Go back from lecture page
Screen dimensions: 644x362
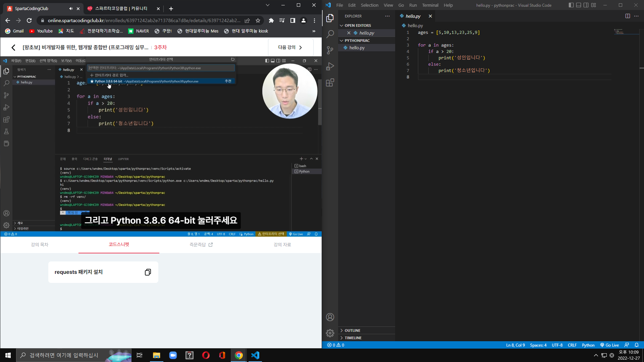pyautogui.click(x=13, y=48)
